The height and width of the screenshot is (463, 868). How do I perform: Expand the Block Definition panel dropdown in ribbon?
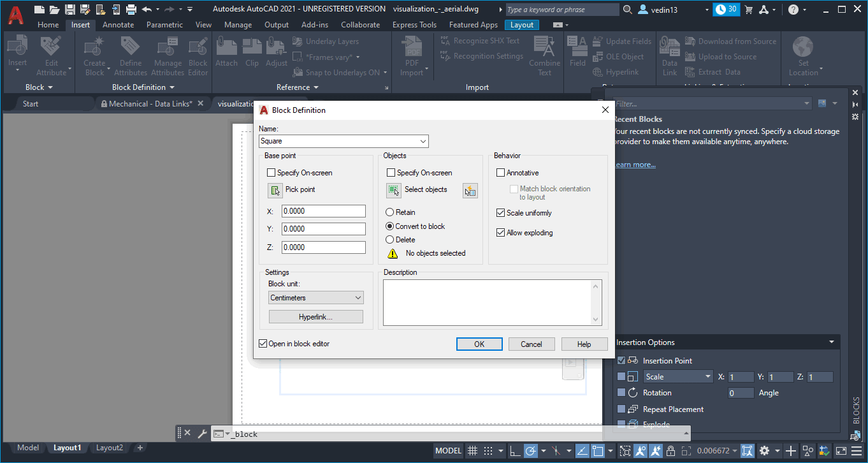[143, 87]
